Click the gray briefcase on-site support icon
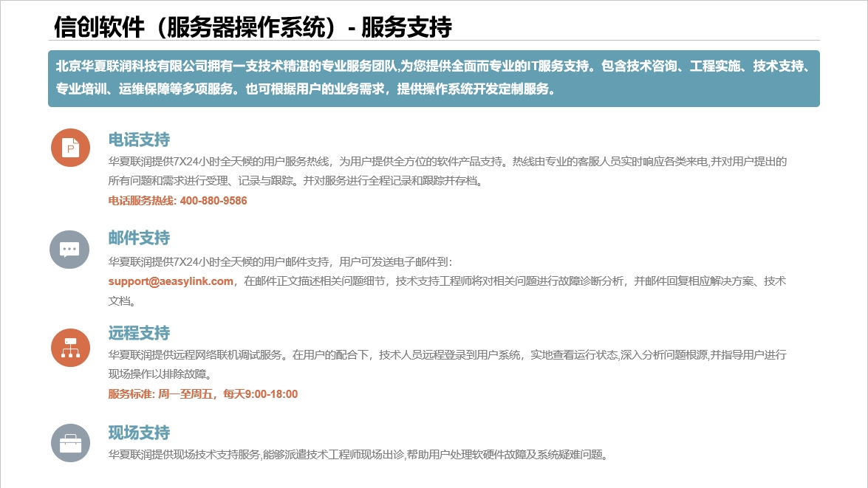 click(x=70, y=443)
